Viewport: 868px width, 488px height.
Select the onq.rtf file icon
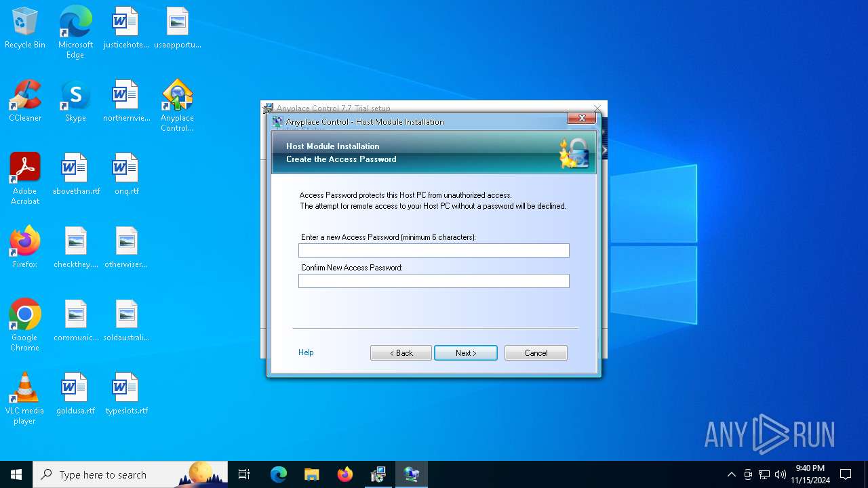[x=126, y=175]
